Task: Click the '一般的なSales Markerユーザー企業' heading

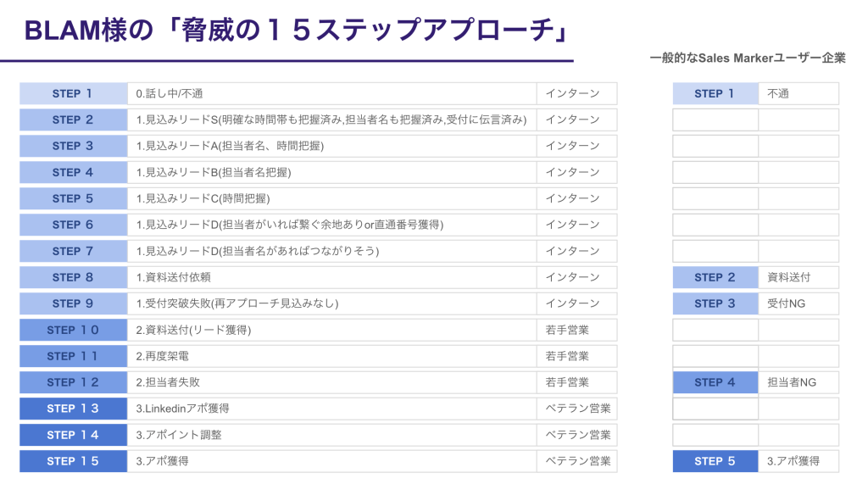Action: click(x=747, y=58)
